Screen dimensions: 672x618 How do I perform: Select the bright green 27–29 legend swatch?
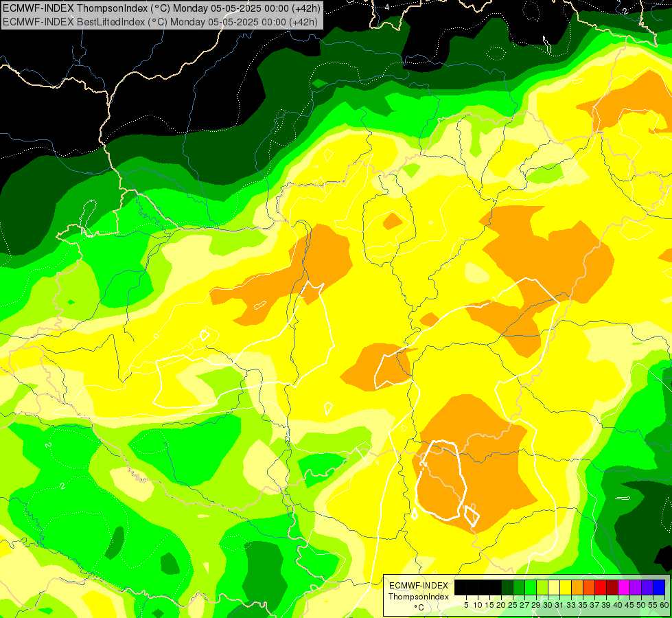(531, 587)
